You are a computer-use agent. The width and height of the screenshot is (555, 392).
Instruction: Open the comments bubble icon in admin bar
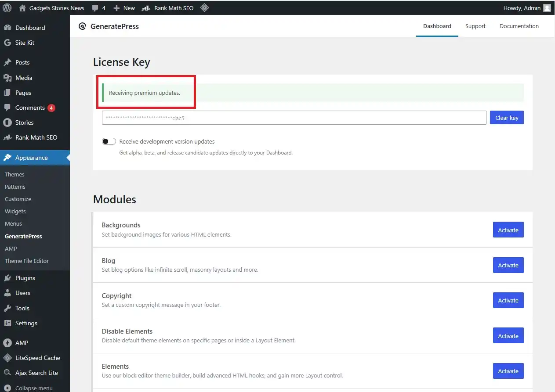click(x=95, y=8)
